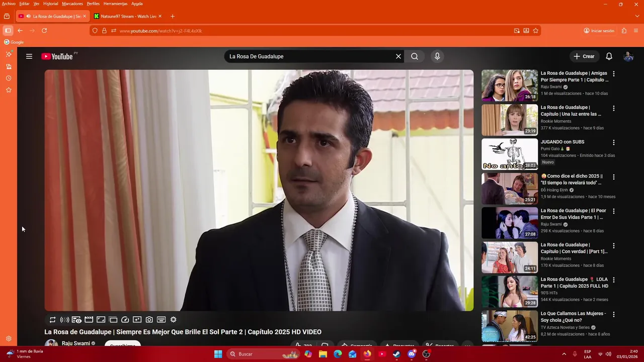Open options for Amigas Por Siempre video
This screenshot has width=644, height=362.
click(x=613, y=74)
